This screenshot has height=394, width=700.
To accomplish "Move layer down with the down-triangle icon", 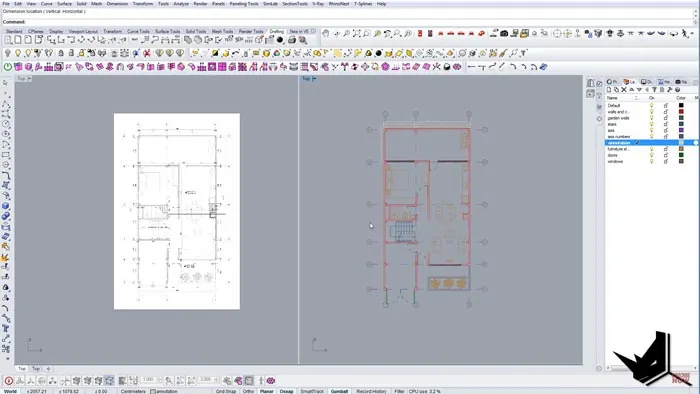I will pyautogui.click(x=639, y=90).
